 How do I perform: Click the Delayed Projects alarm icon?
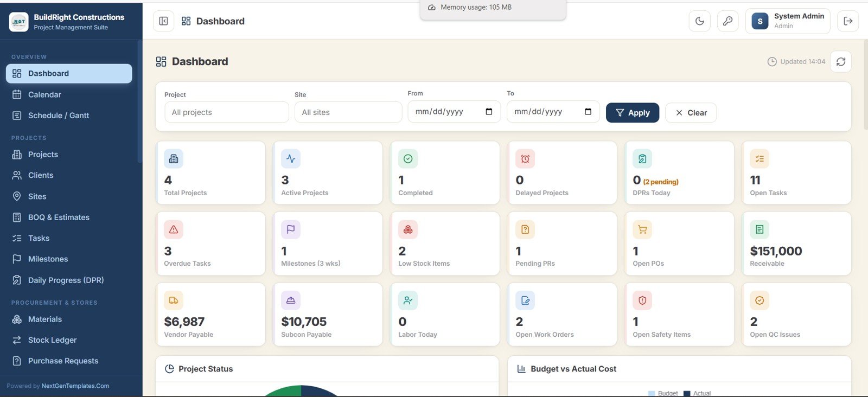(525, 159)
